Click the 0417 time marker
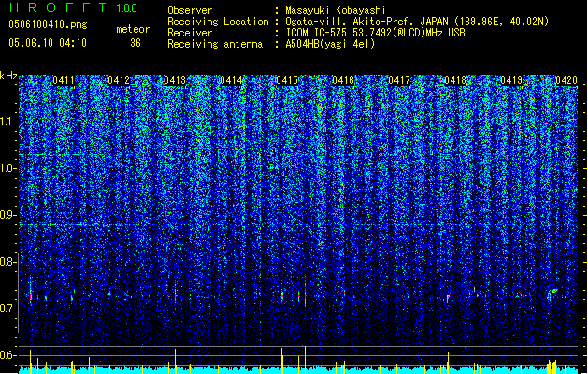588x374 pixels. coord(399,80)
